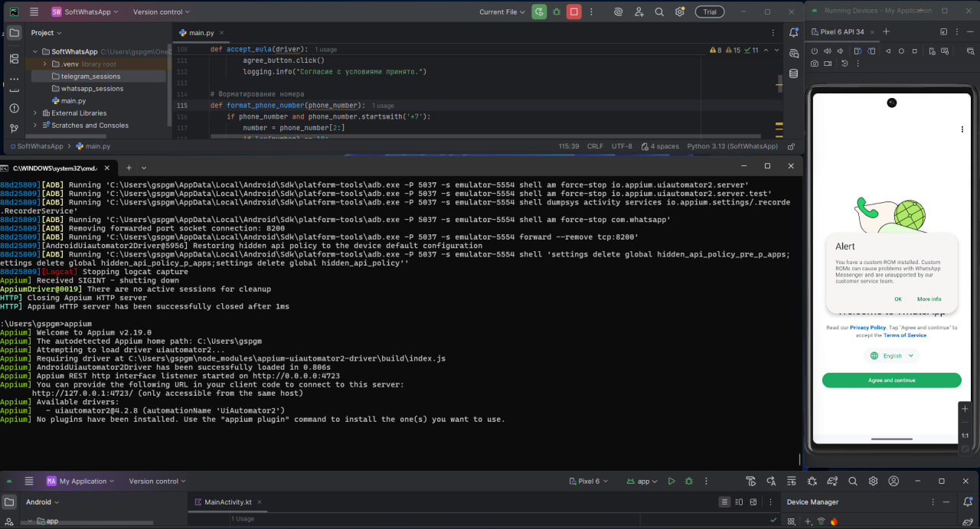Click emulator volume up icon
This screenshot has width=980, height=529.
click(x=828, y=51)
